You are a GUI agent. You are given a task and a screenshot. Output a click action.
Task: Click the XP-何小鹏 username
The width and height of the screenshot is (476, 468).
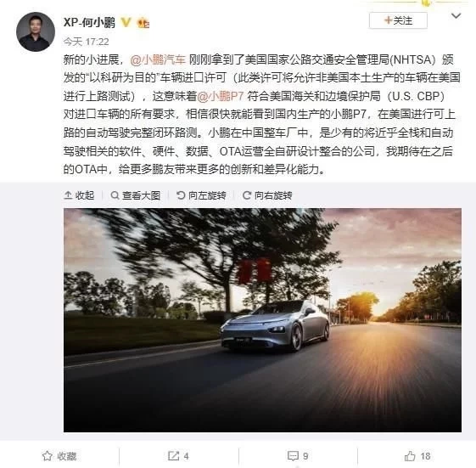tap(89, 22)
